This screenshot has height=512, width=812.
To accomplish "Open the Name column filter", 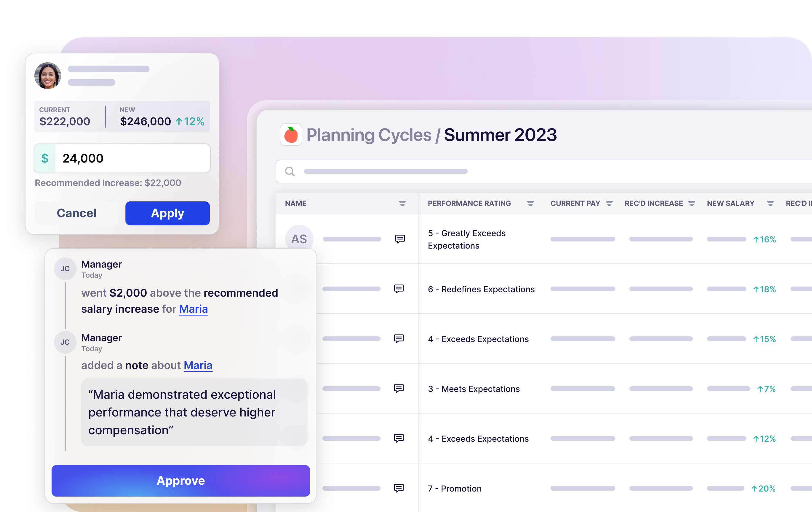I will pyautogui.click(x=402, y=203).
